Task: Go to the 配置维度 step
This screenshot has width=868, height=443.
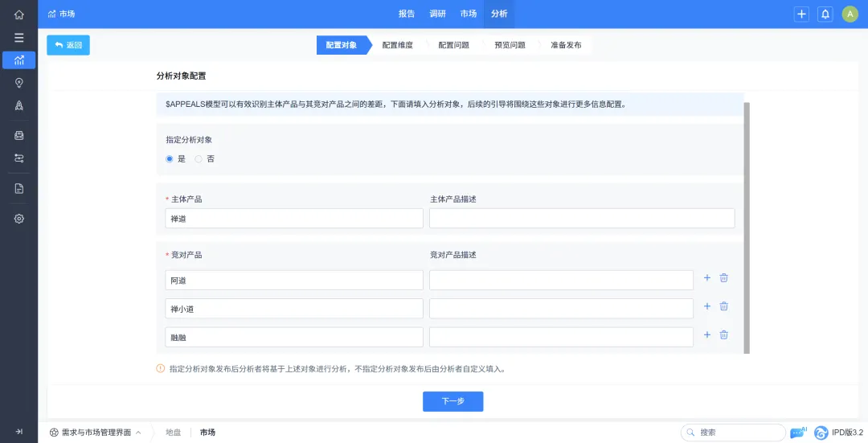Action: [398, 45]
